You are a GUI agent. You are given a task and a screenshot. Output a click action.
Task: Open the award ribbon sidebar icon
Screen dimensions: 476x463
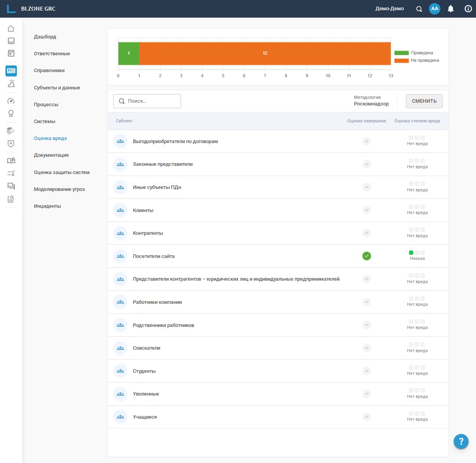tap(11, 114)
